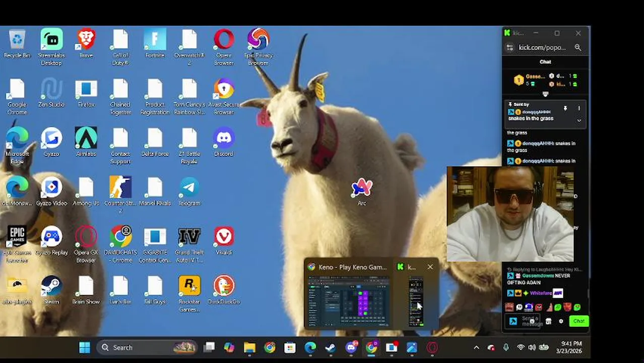Viewport: 644px width, 363px height.
Task: Select the Grand Theft Auto IV desktop icon
Action: pyautogui.click(x=189, y=245)
